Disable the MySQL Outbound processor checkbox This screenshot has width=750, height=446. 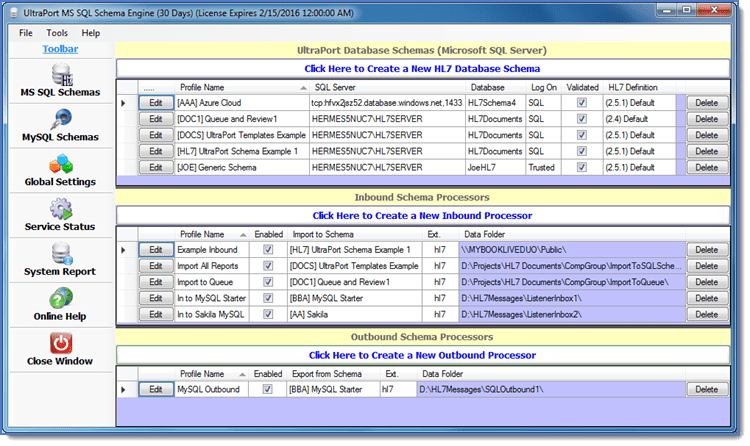(x=267, y=389)
